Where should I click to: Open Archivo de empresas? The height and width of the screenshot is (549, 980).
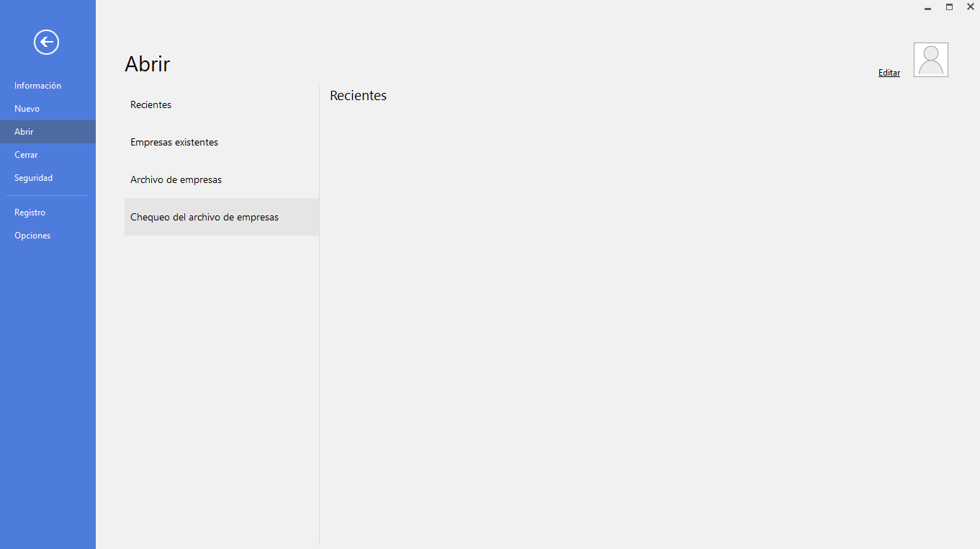click(222, 179)
